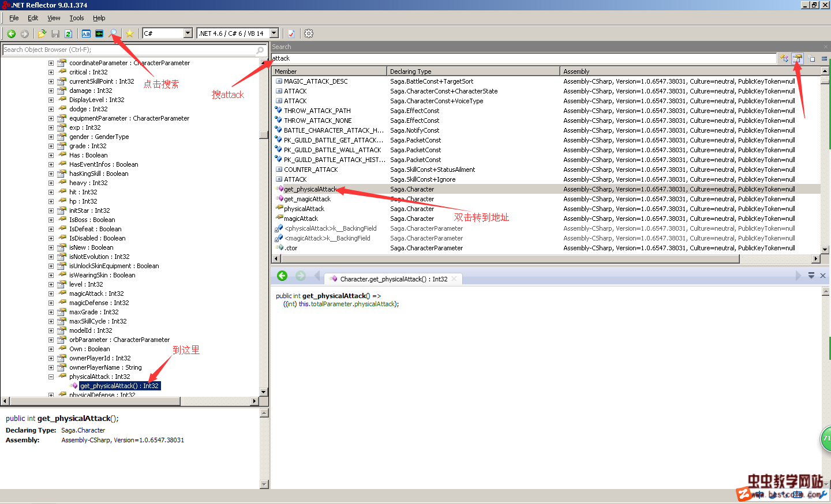The image size is (831, 504).
Task: Sort results by the Member column header
Action: tap(329, 72)
